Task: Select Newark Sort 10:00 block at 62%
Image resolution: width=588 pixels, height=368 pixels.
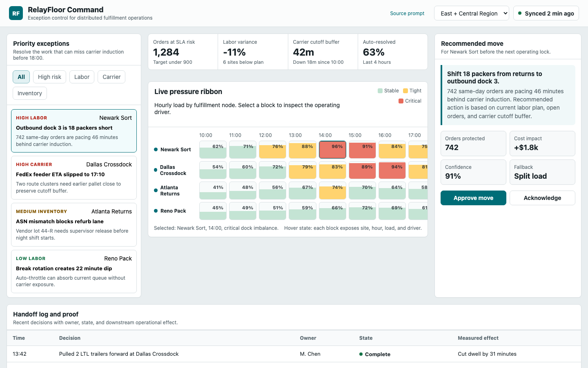Action: pyautogui.click(x=213, y=150)
